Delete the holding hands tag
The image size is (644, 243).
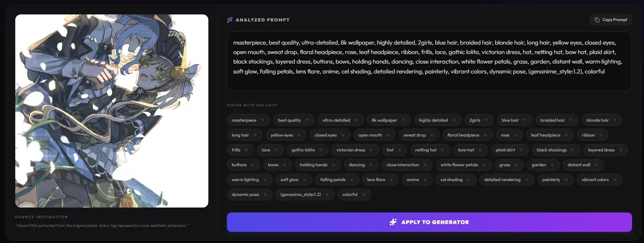(x=334, y=165)
